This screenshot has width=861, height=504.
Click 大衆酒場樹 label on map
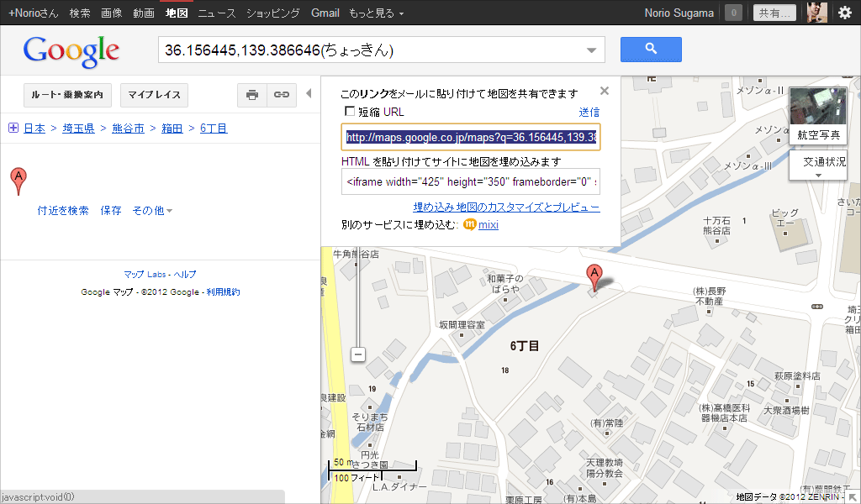(786, 410)
